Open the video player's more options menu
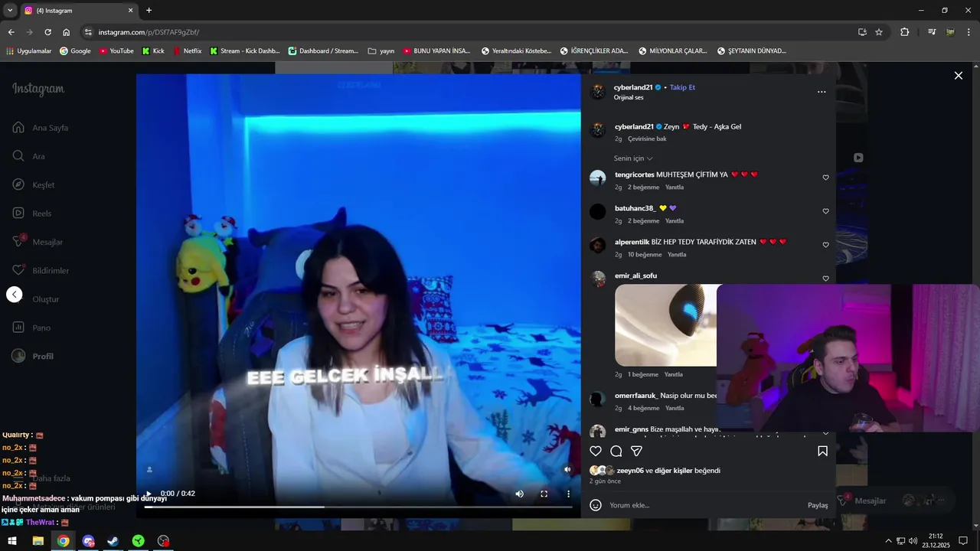The image size is (980, 551). coord(568,494)
